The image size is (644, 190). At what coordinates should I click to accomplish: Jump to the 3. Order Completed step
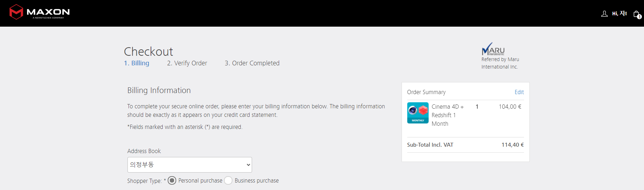click(252, 63)
